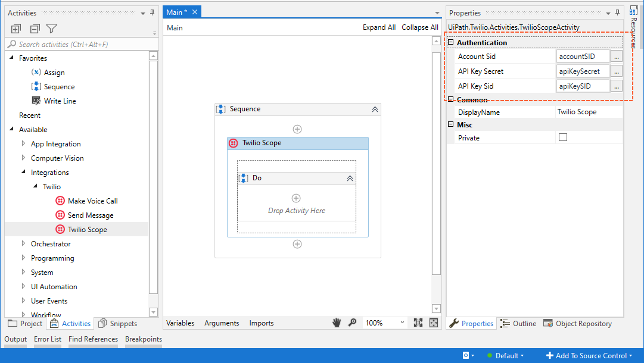Collapse Misc property section

coord(450,124)
